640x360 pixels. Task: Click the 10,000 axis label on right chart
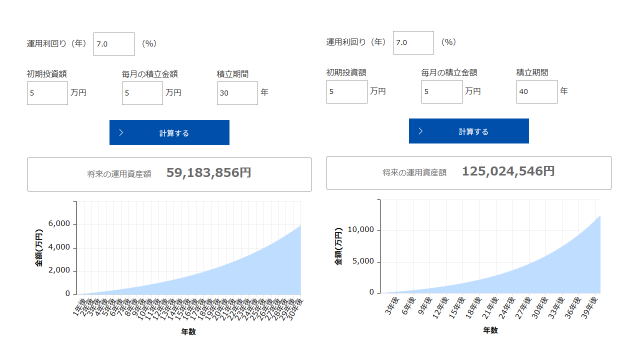click(361, 229)
